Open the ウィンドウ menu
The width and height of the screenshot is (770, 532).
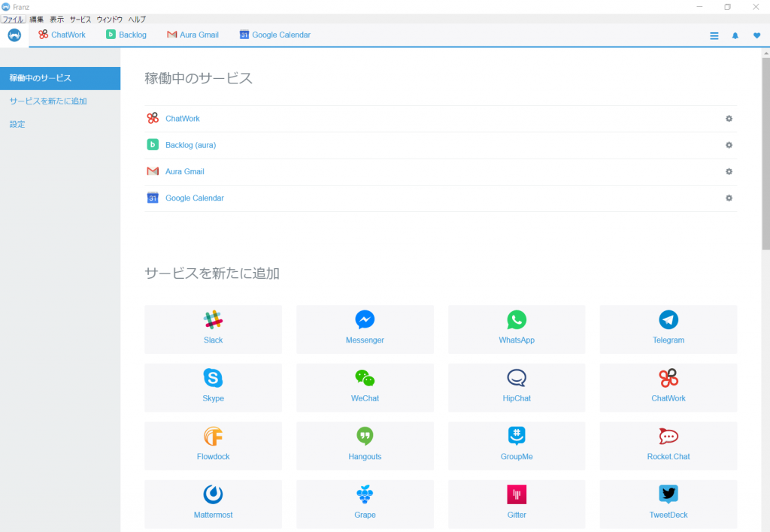click(110, 19)
